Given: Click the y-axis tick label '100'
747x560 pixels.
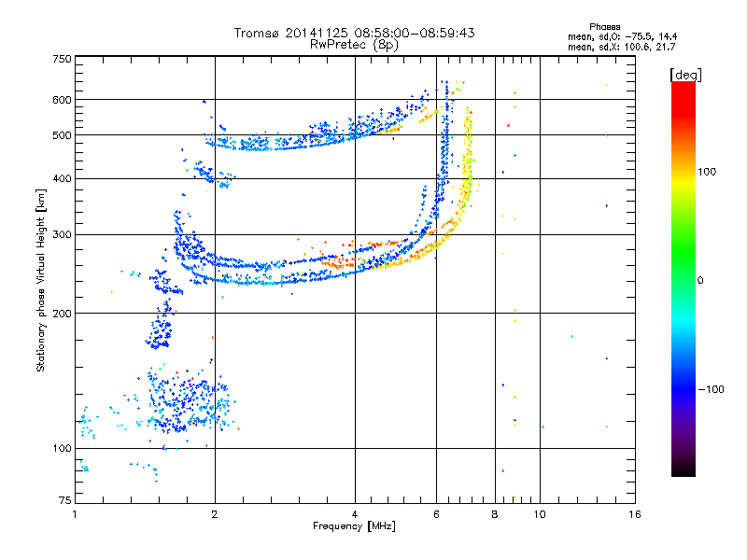Looking at the screenshot, I should 62,449.
